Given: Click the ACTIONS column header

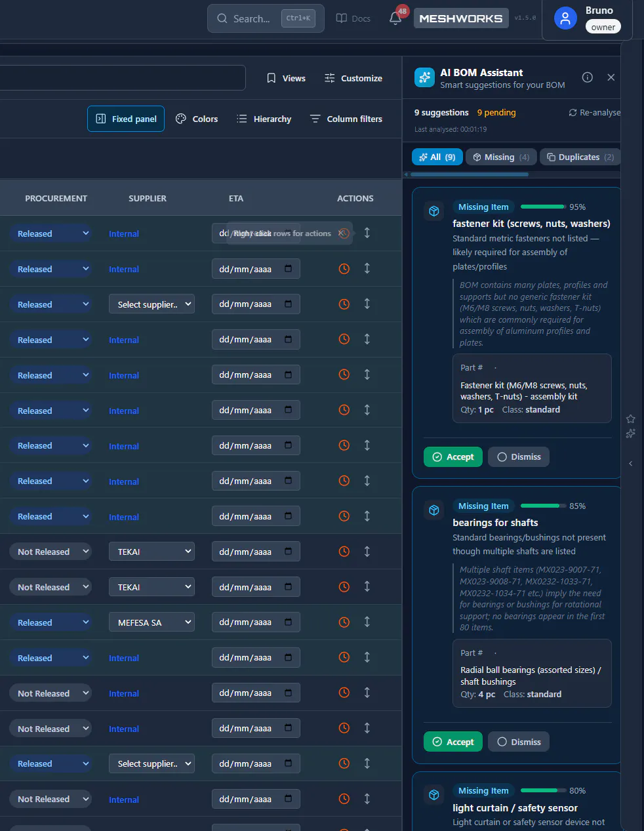Looking at the screenshot, I should click(x=355, y=198).
